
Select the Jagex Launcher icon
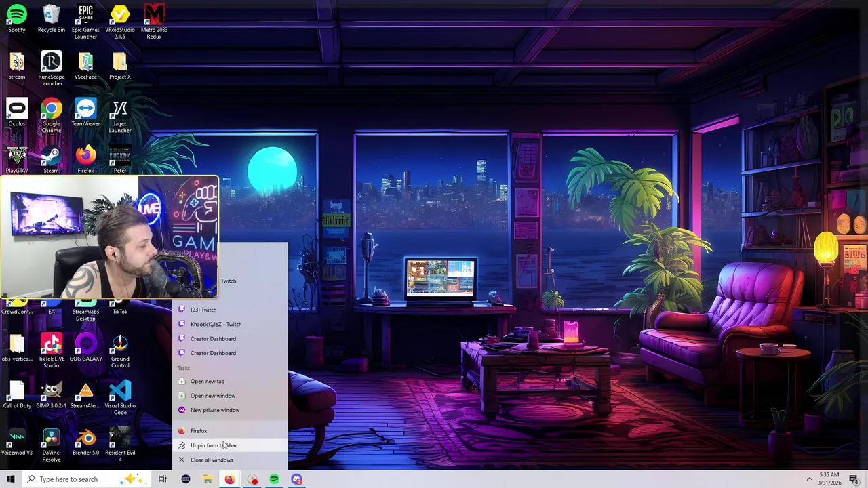(x=120, y=116)
